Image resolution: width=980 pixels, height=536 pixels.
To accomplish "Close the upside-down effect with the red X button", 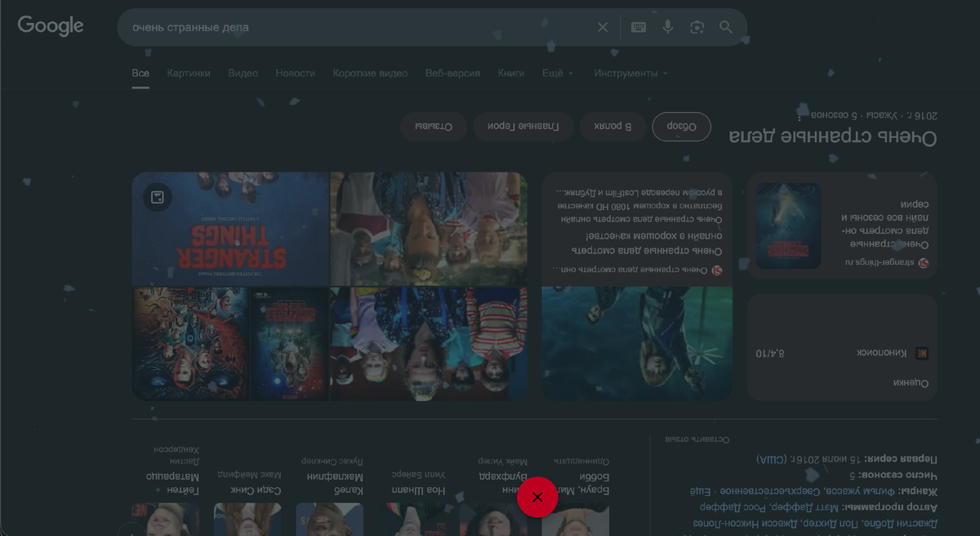I will click(x=537, y=497).
